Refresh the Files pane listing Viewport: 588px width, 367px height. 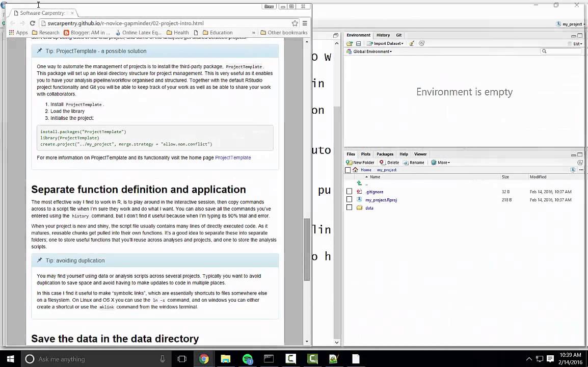point(580,163)
